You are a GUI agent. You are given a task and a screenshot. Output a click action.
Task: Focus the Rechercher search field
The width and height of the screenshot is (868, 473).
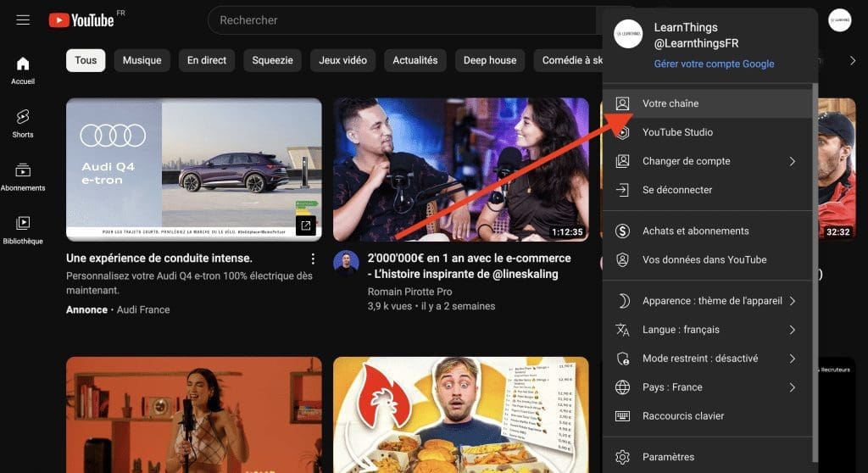pos(404,20)
